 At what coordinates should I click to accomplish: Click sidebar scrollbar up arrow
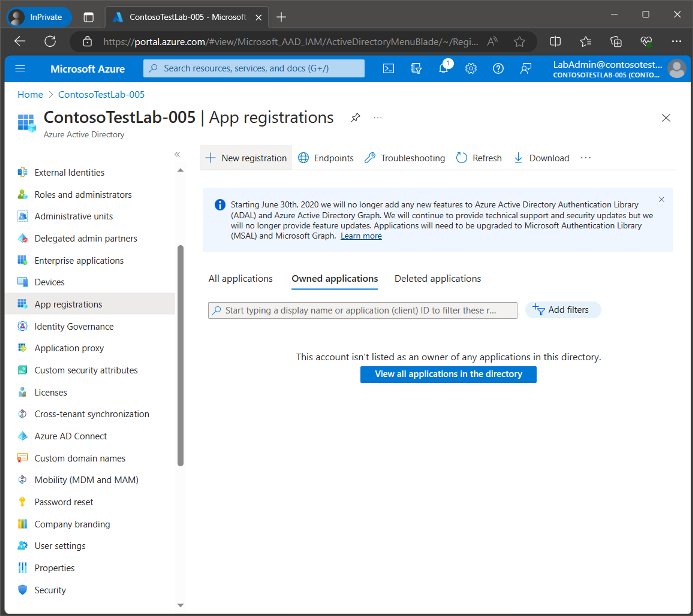(x=180, y=170)
